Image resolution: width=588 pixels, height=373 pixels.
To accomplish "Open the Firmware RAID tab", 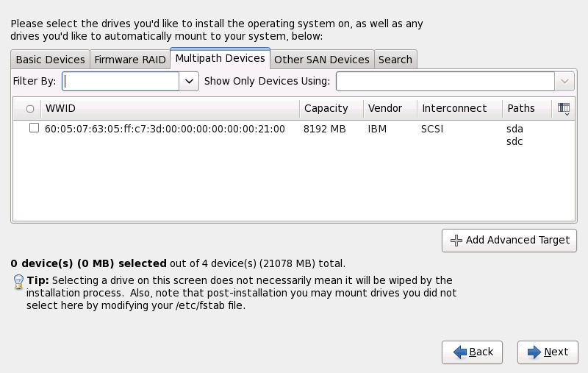I will pyautogui.click(x=129, y=60).
